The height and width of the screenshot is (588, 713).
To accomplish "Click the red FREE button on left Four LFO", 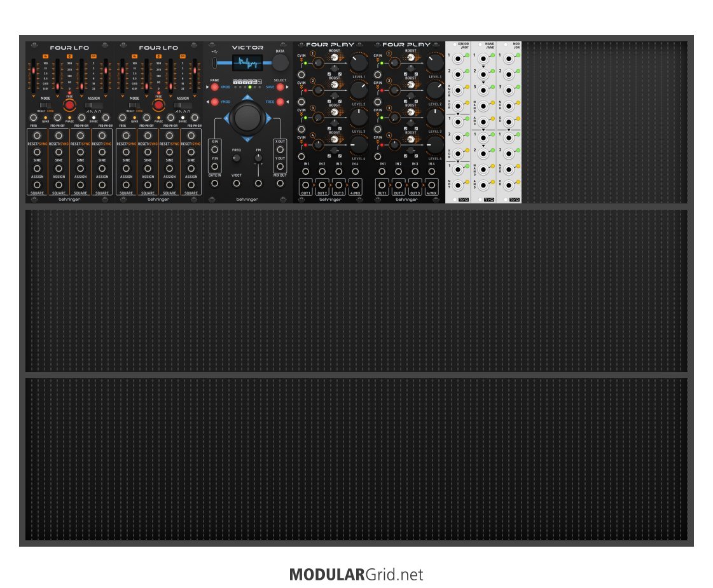I will tap(69, 106).
